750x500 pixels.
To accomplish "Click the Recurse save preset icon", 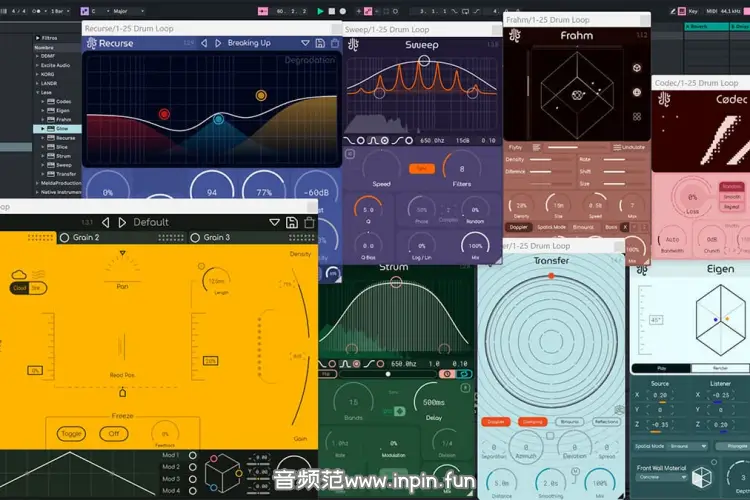I will pos(320,43).
